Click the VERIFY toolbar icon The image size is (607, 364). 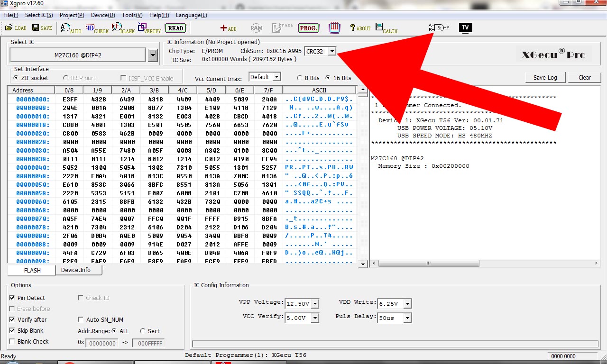149,28
